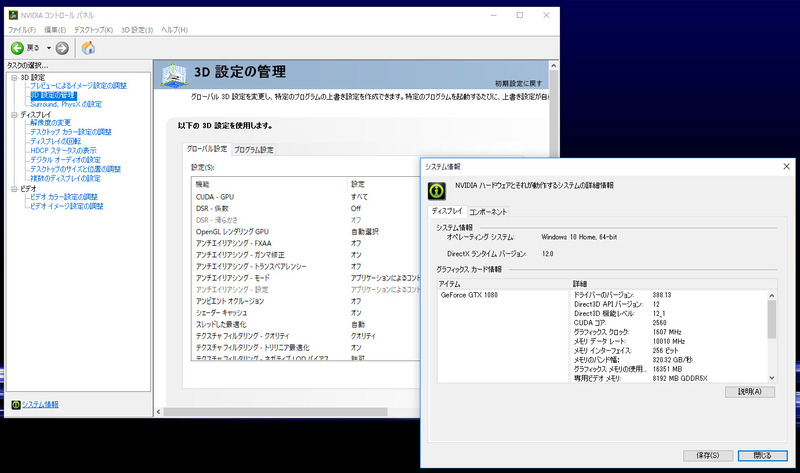Image resolution: width=800 pixels, height=473 pixels.
Task: Open the デスクトップ(K) menu
Action: point(93,30)
